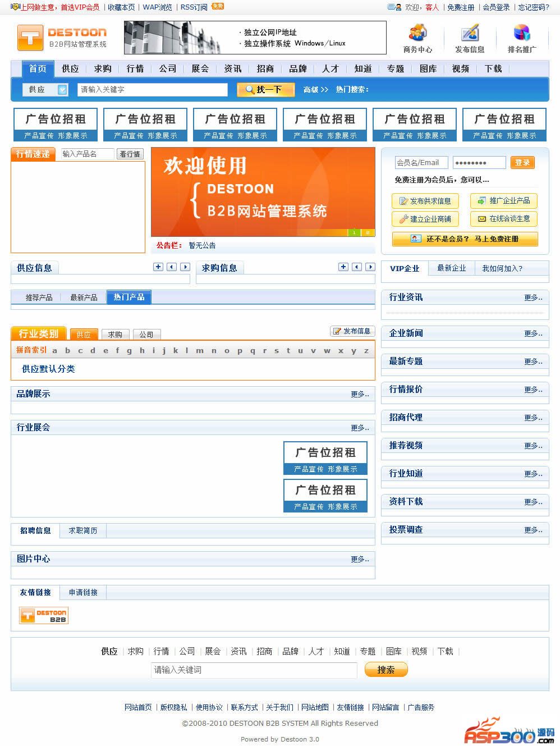Go to next 供应信息 item arrow
Screen dimensions: 560x746
click(185, 267)
